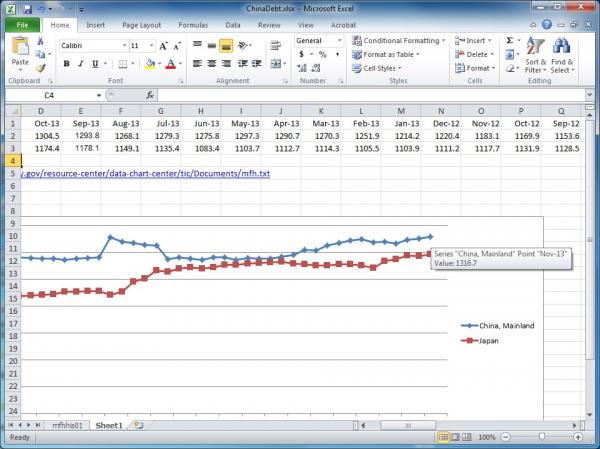The image size is (600, 449).
Task: Toggle Bold formatting
Action: pyautogui.click(x=66, y=64)
